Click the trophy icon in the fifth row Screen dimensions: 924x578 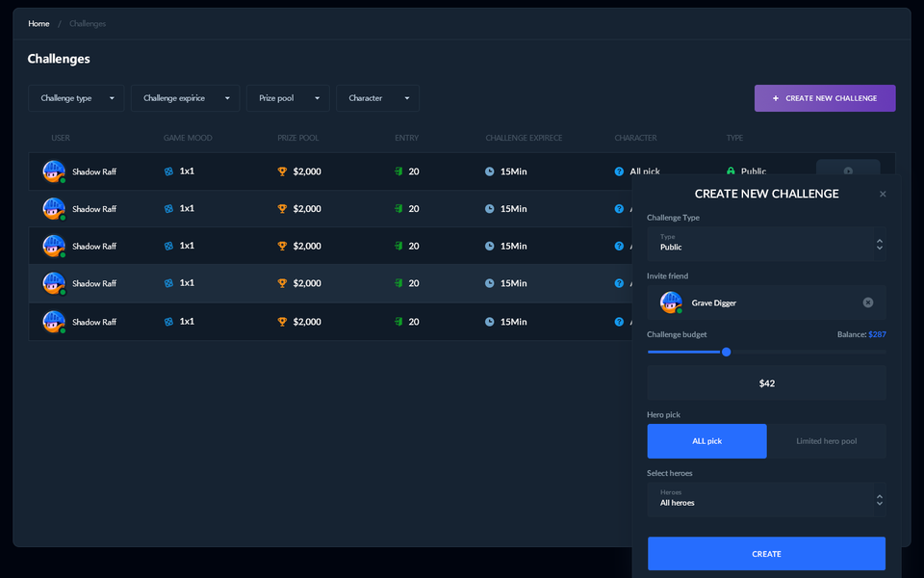[x=282, y=322]
